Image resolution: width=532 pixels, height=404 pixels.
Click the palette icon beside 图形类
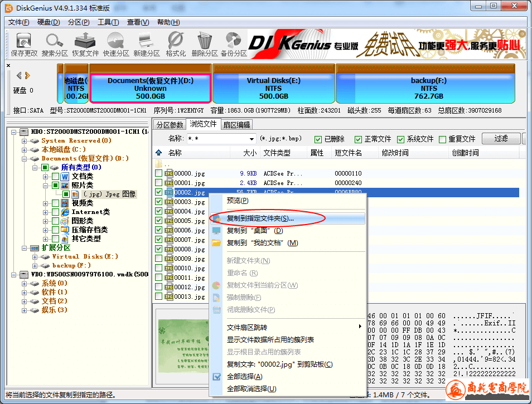click(65, 221)
